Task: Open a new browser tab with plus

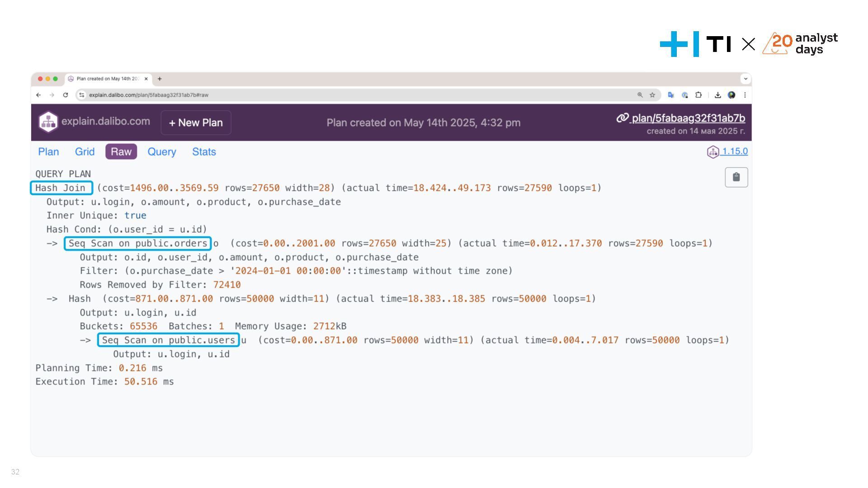Action: tap(160, 79)
